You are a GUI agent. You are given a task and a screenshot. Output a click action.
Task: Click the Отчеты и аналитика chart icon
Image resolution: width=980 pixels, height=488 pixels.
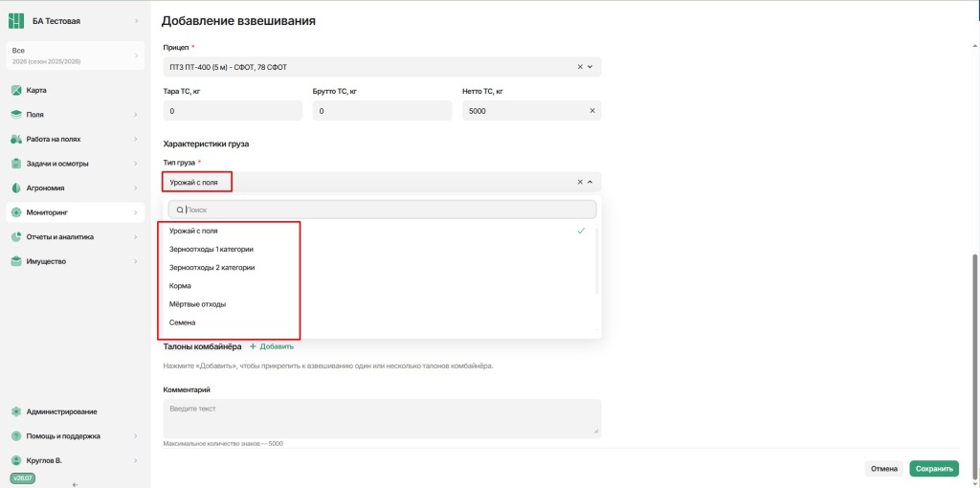(x=16, y=236)
